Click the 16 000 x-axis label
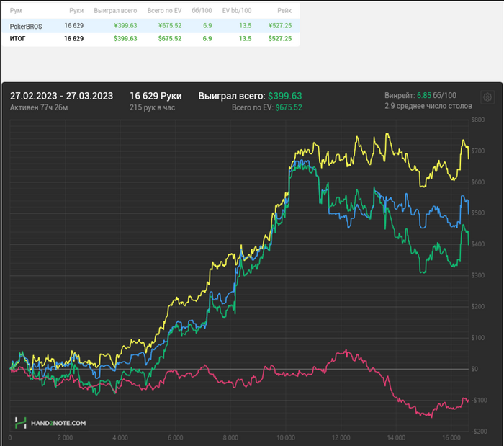 coord(451,437)
